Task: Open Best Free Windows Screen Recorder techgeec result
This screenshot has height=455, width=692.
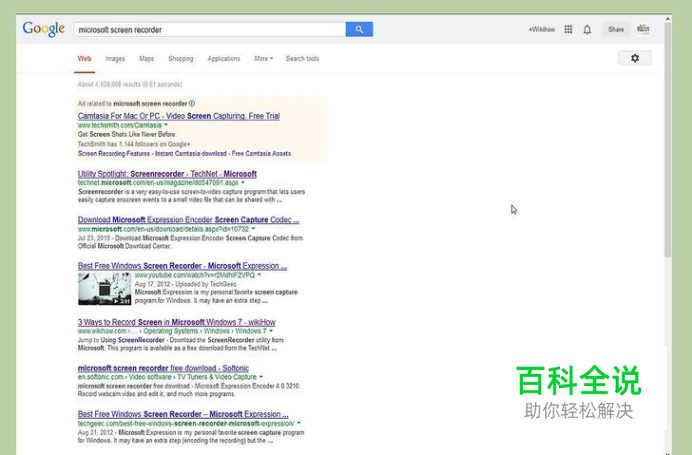Action: [183, 414]
